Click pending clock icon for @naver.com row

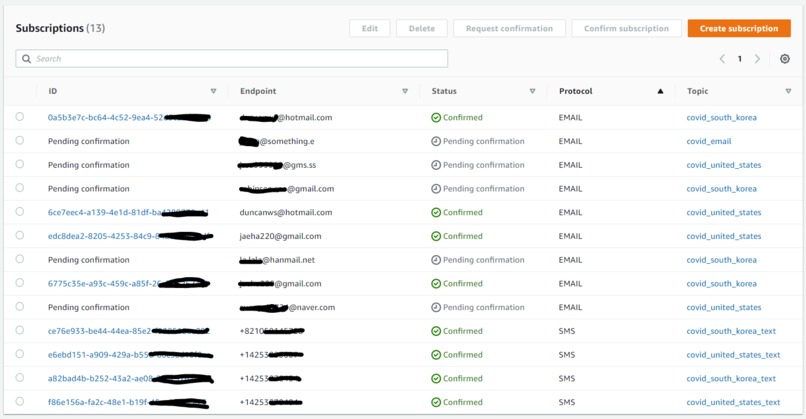click(436, 307)
